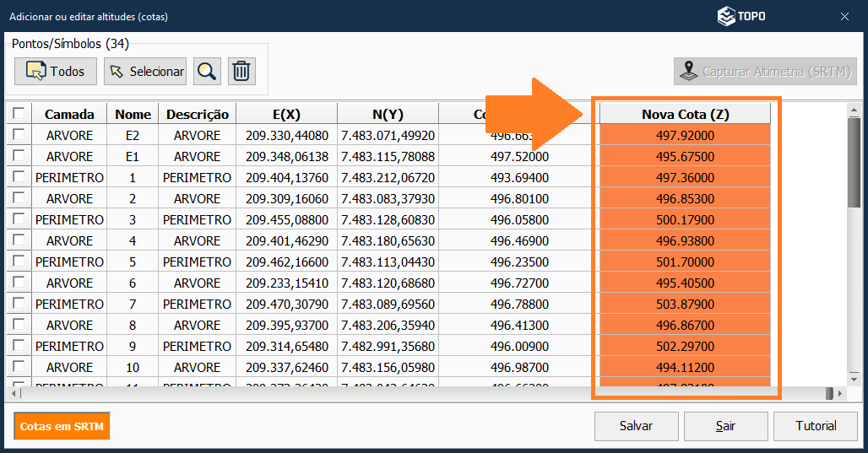Check the box for PERIMETRO point 1

pyautogui.click(x=18, y=177)
